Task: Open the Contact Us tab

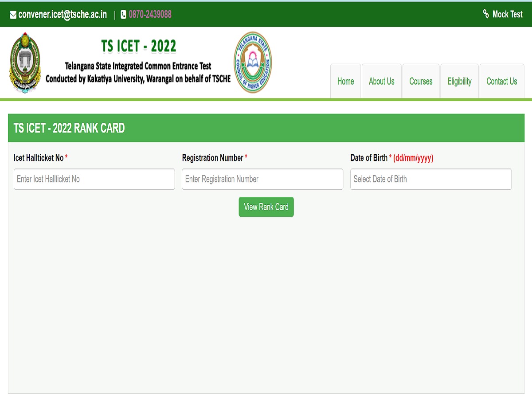Action: [x=502, y=81]
